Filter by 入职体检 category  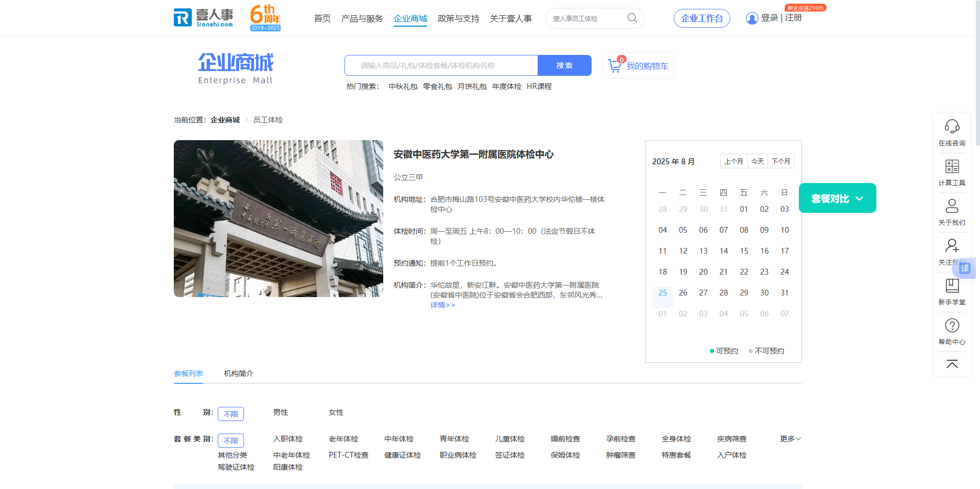pos(288,439)
